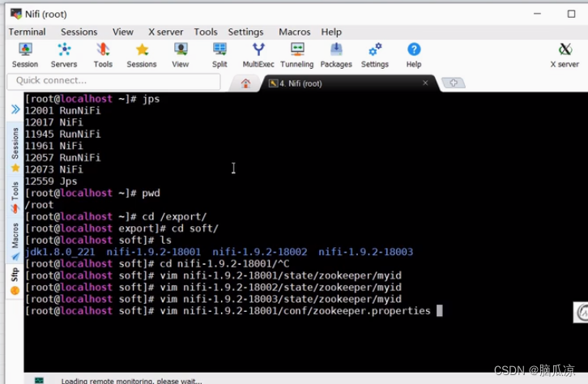Click the terminal line '12017 NiFi'
The height and width of the screenshot is (384, 588).
[53, 122]
